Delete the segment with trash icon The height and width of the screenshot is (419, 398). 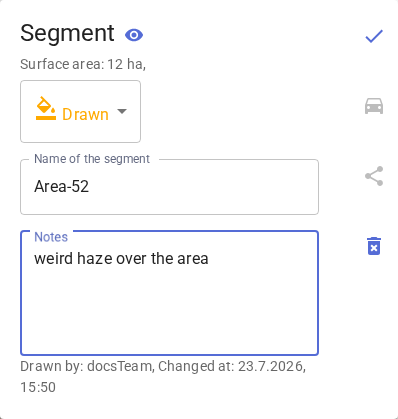[374, 246]
